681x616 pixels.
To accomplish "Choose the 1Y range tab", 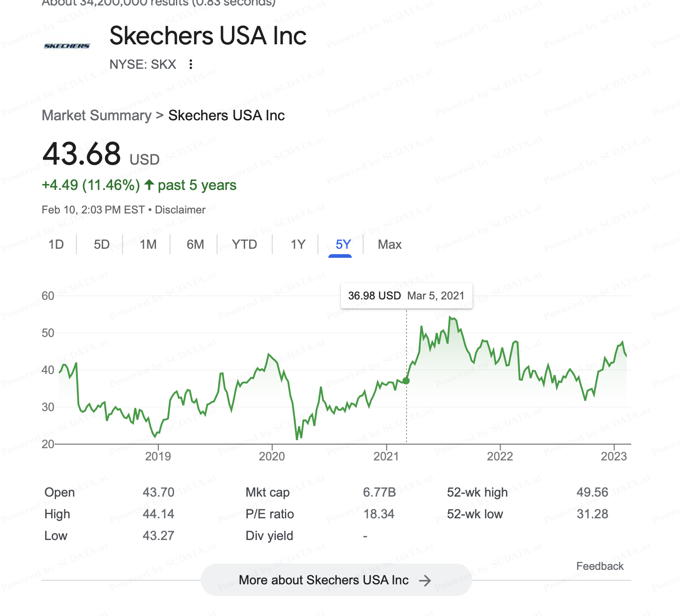I will (x=298, y=245).
